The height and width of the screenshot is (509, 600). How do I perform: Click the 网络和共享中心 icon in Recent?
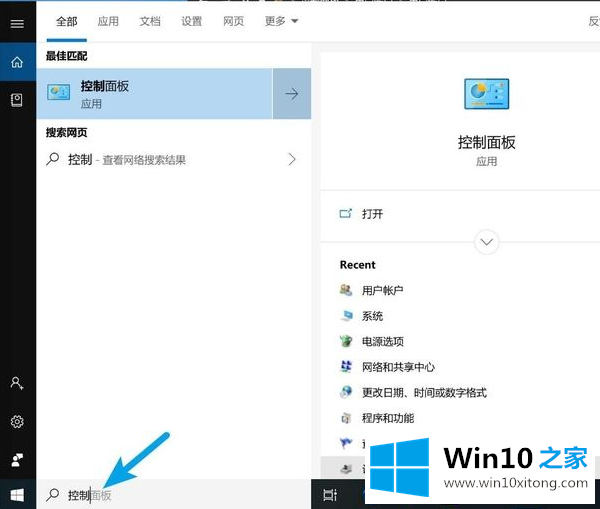[346, 367]
